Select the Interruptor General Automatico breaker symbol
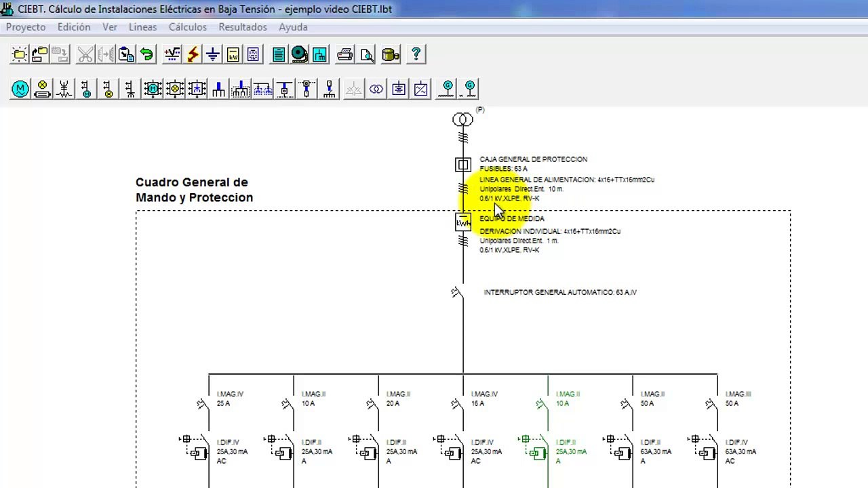Viewport: 868px width, 488px height. 456,292
